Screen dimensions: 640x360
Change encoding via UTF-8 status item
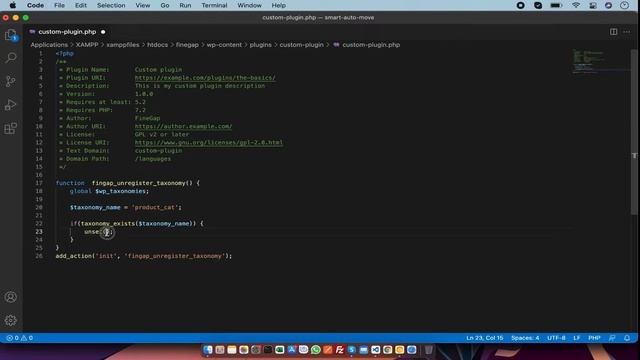(x=556, y=338)
